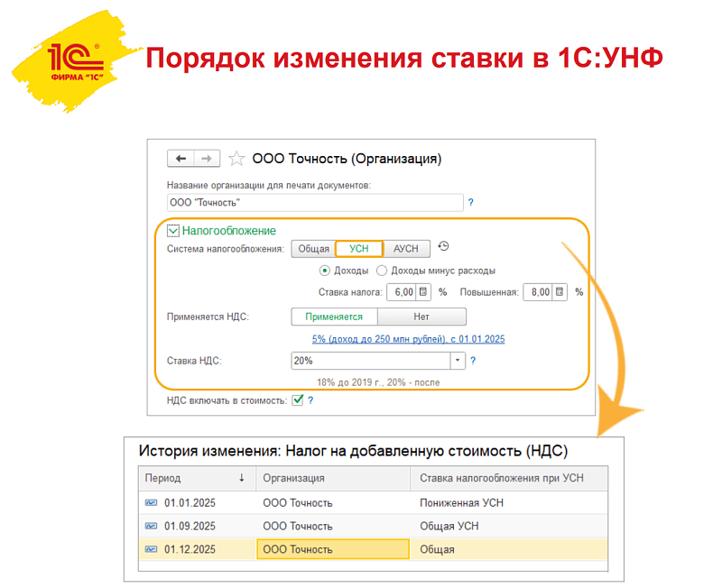Select Общая taxation system

pyautogui.click(x=313, y=249)
